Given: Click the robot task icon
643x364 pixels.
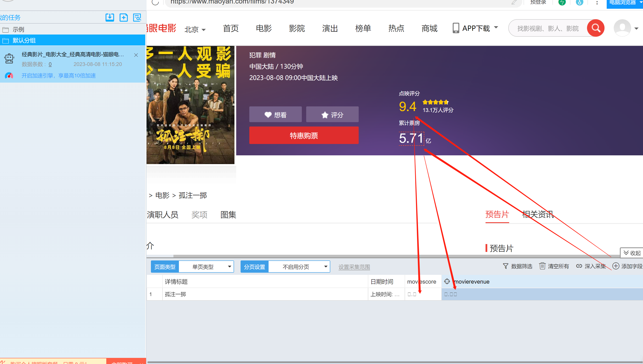Looking at the screenshot, I should point(9,59).
